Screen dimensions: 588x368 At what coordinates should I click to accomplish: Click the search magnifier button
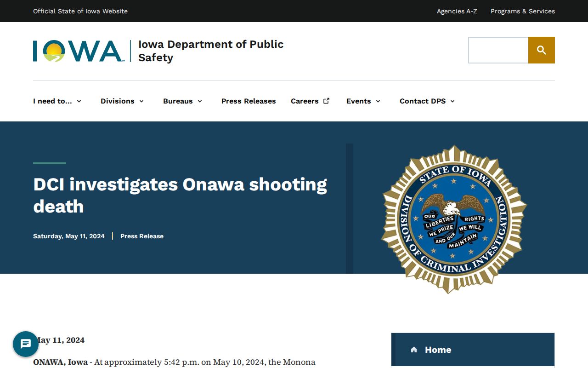[x=541, y=50]
